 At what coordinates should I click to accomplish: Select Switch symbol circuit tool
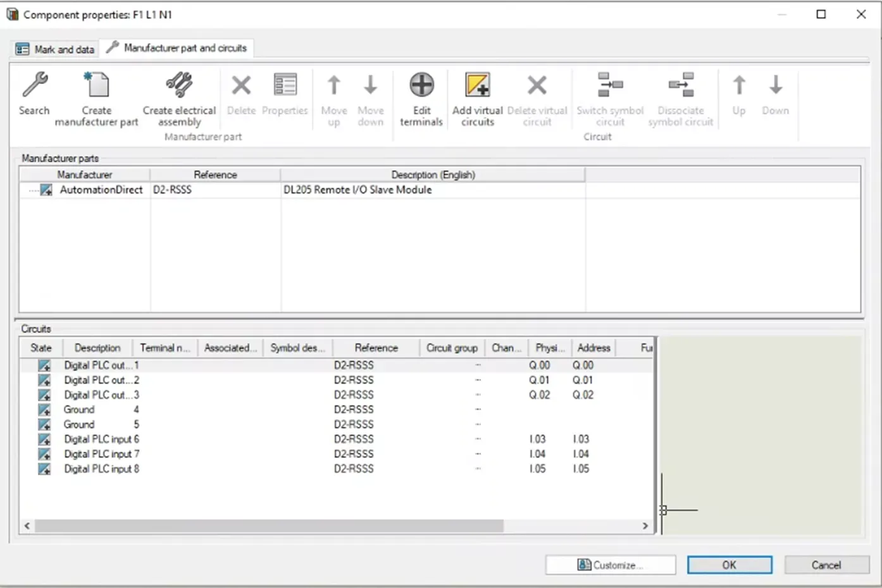(610, 99)
